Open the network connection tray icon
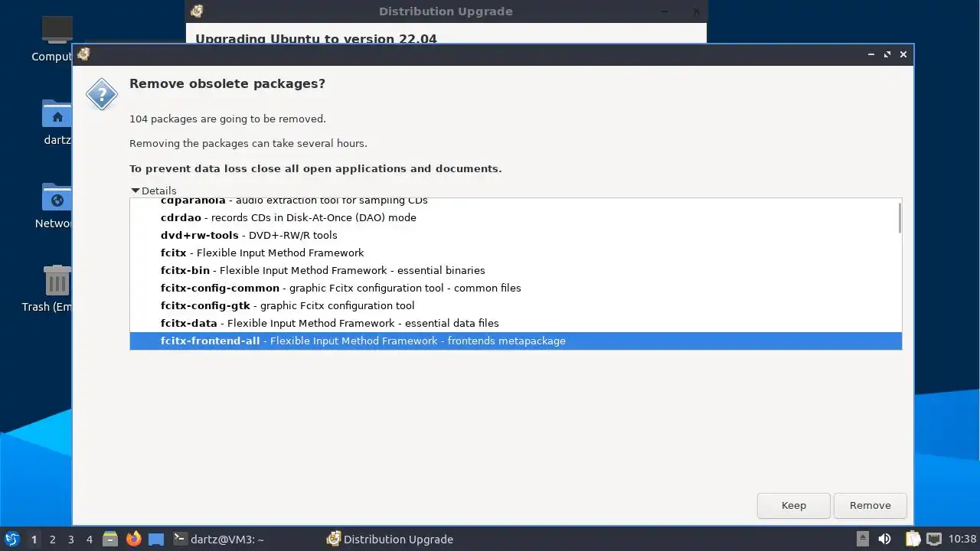This screenshot has width=980, height=551. pos(934,539)
